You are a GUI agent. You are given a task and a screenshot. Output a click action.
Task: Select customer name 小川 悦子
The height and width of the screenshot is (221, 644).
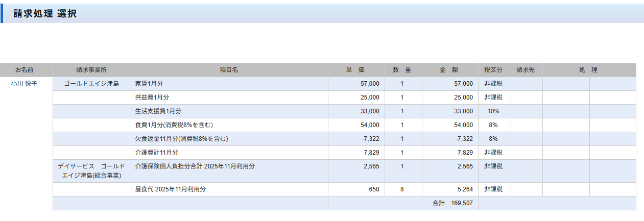point(25,84)
